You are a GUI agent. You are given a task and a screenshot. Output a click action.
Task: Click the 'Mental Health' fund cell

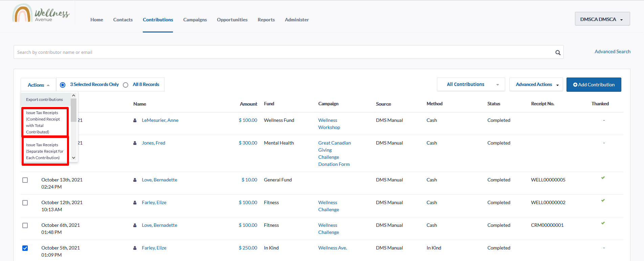click(x=279, y=143)
